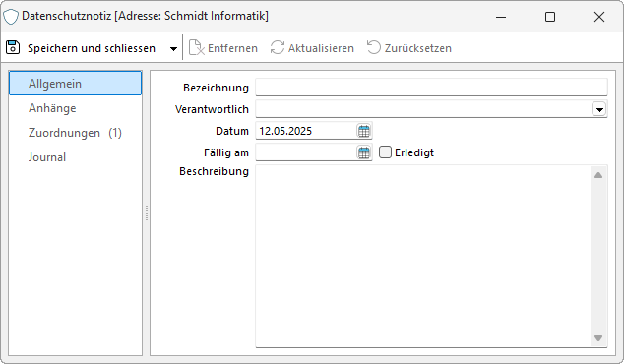Open the Zuordnungen (1) tab
Image resolution: width=624 pixels, height=364 pixels.
click(x=75, y=133)
